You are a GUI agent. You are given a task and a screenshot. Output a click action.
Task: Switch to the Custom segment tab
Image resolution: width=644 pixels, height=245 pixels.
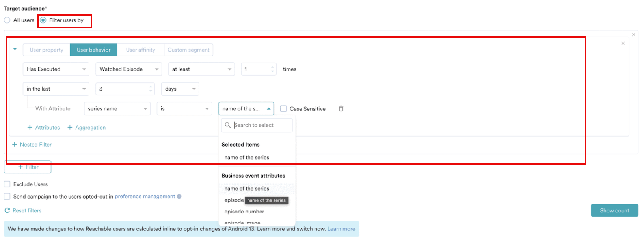(x=188, y=50)
